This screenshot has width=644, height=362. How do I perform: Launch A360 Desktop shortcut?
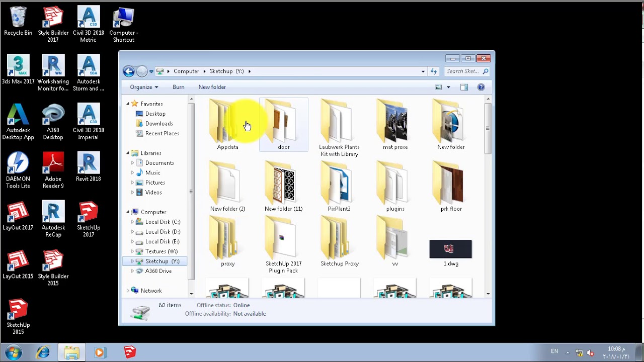click(53, 122)
